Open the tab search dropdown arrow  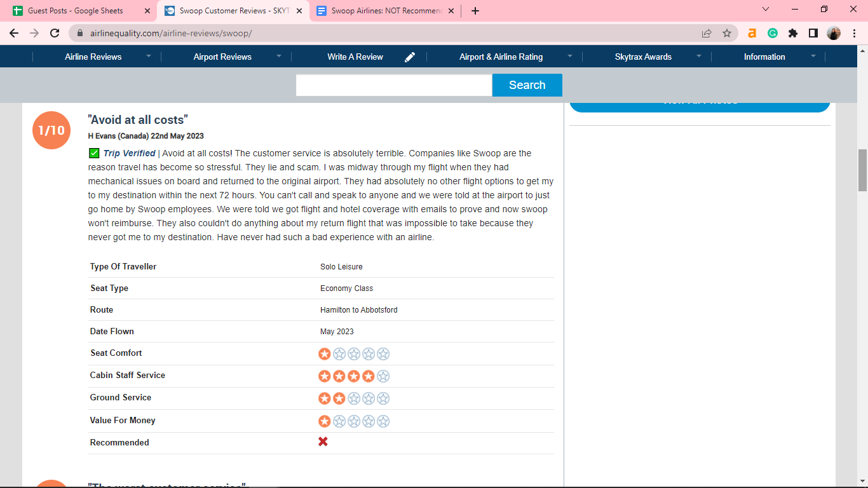(766, 10)
